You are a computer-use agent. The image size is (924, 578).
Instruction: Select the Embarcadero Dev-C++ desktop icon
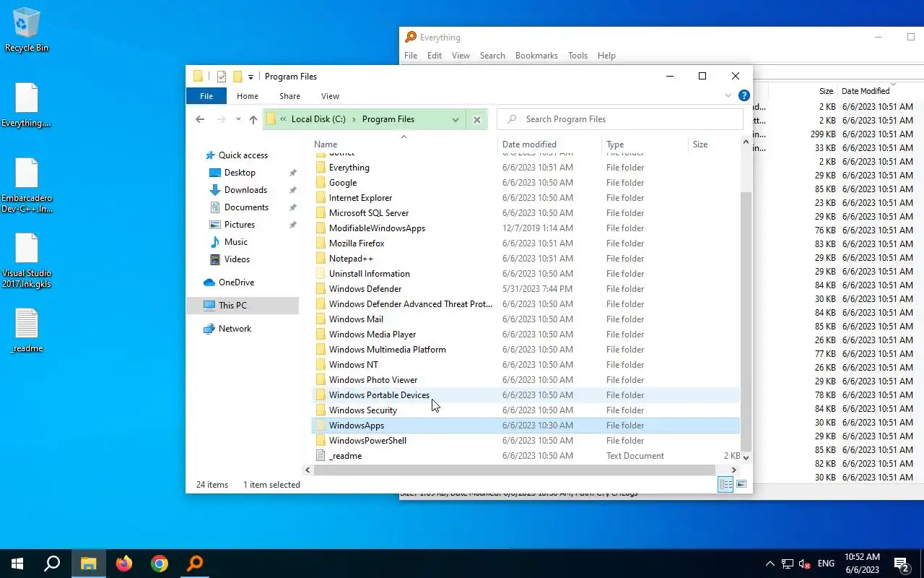pos(26,186)
